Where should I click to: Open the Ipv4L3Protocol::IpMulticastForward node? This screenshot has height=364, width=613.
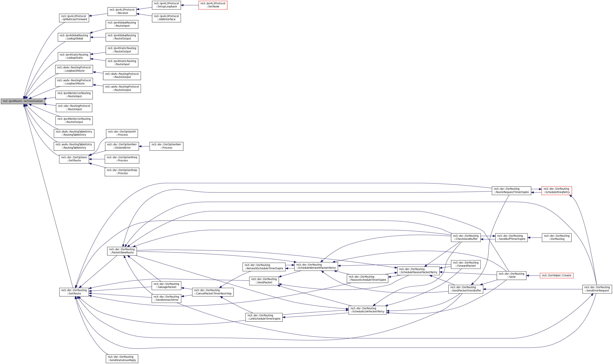pyautogui.click(x=74, y=18)
